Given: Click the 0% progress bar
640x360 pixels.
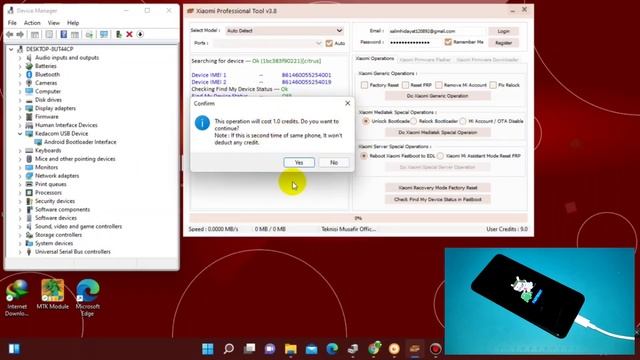Looking at the screenshot, I should pyautogui.click(x=358, y=218).
